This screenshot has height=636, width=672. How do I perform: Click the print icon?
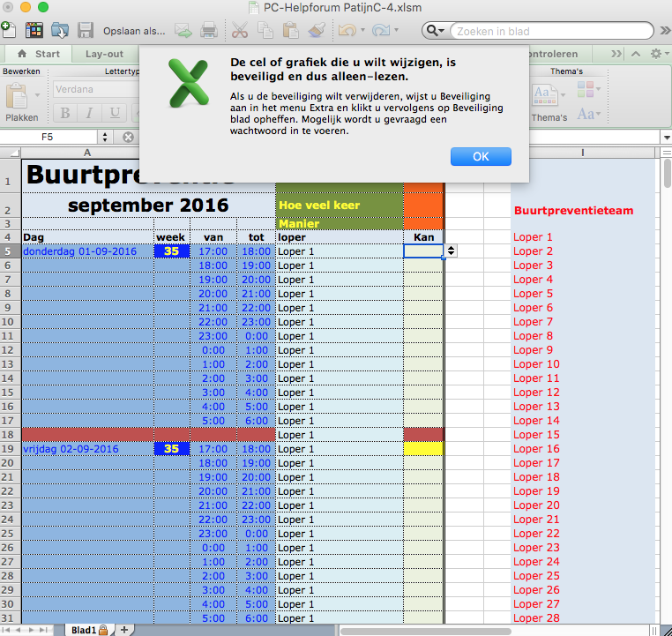point(209,30)
